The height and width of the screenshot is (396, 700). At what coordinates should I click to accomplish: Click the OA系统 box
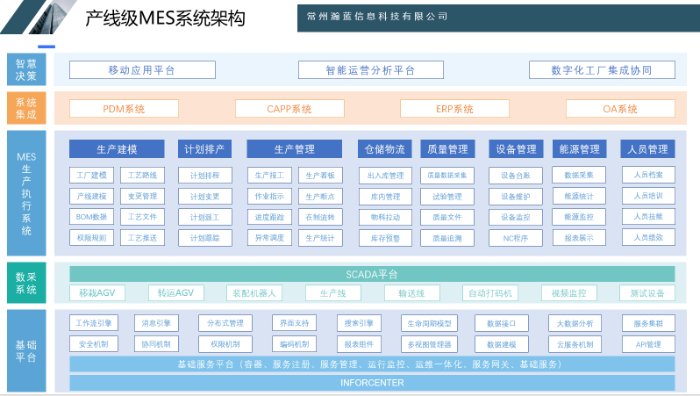pos(620,108)
